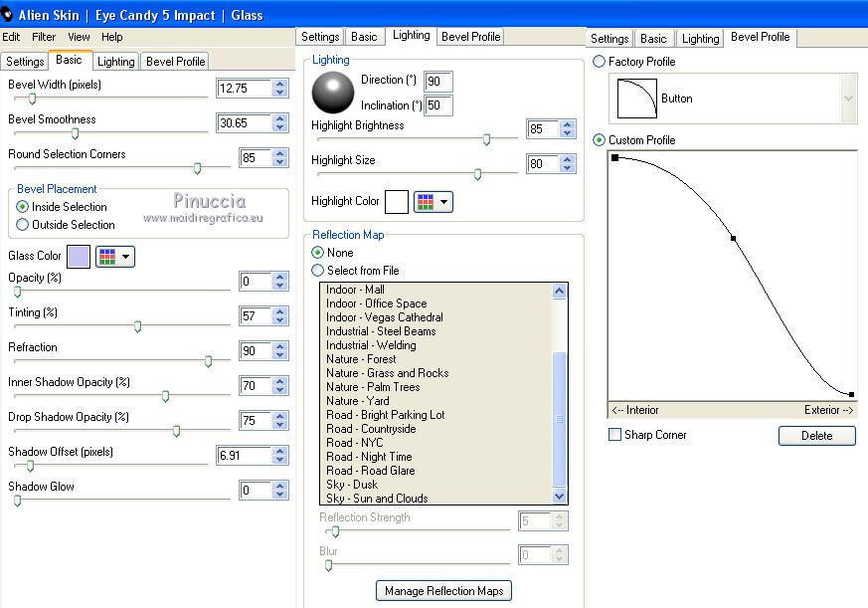Decrease Tinting with the down stepper
The width and height of the screenshot is (868, 608).
click(280, 320)
